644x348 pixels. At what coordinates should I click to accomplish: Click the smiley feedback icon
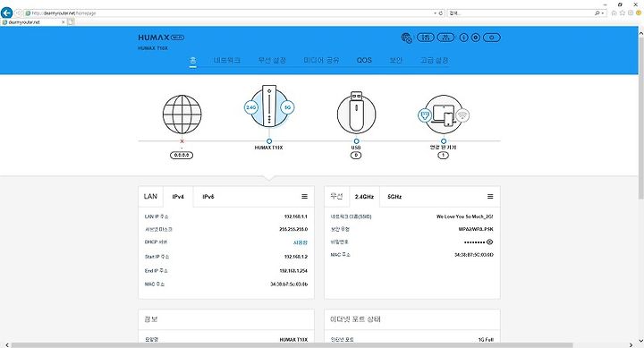(639, 13)
